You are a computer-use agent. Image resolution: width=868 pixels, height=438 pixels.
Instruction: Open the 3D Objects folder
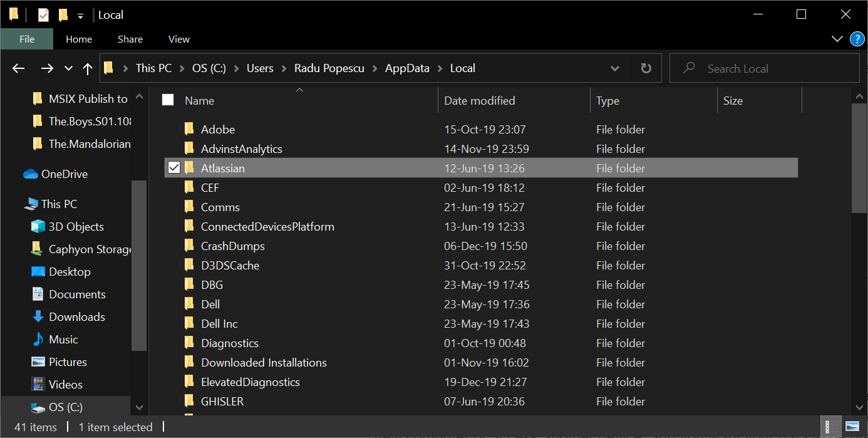pyautogui.click(x=76, y=227)
